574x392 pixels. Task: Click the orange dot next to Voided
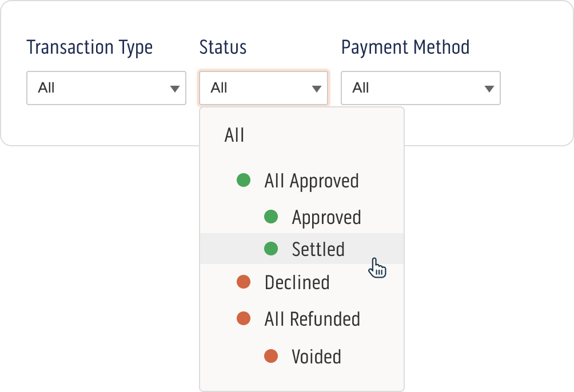coord(271,357)
